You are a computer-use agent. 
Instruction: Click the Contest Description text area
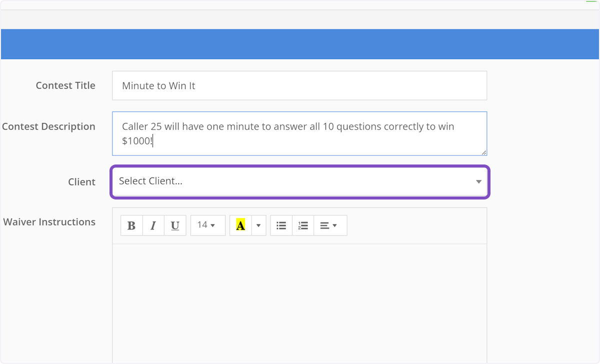[x=299, y=133]
